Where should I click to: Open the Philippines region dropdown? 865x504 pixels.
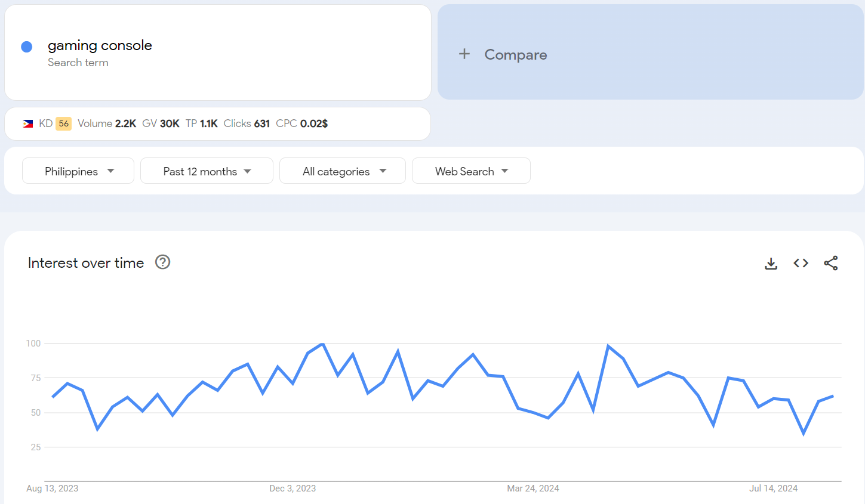click(78, 171)
